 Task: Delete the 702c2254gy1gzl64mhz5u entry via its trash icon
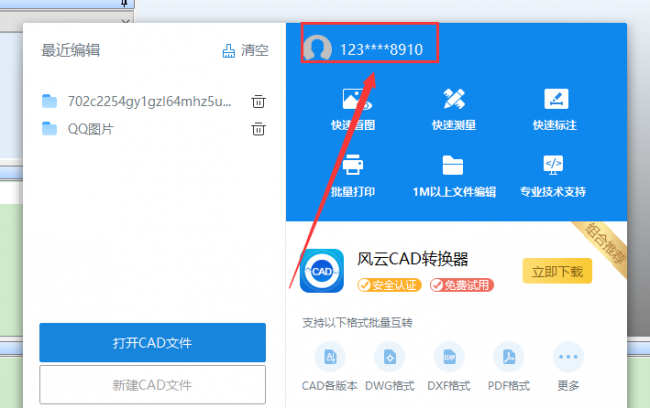coord(258,101)
